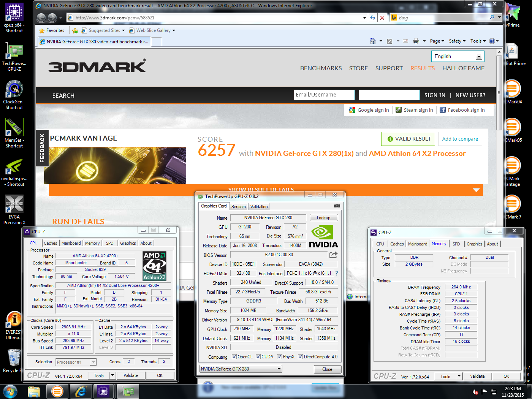Expand Tools dropdown arrow in left CPU-Z
The width and height of the screenshot is (532, 399).
pyautogui.click(x=112, y=375)
